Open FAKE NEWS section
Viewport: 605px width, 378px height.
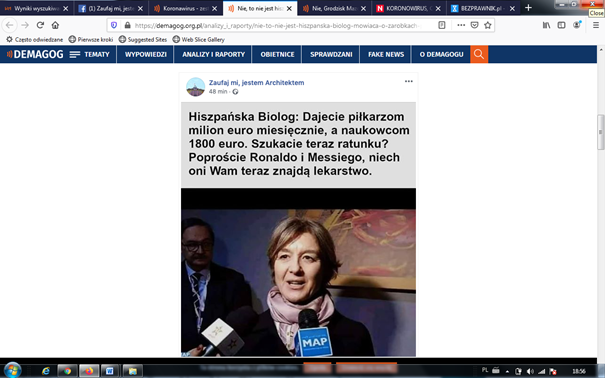click(386, 54)
